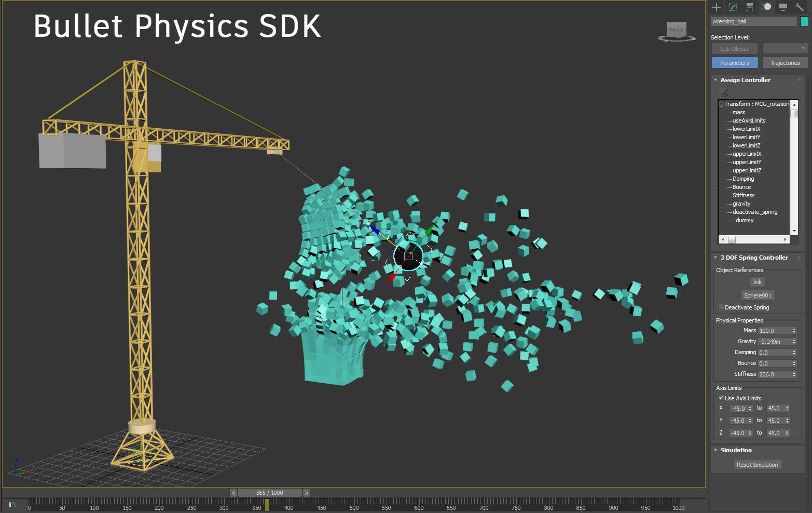Select the deactivate_spring track

pyautogui.click(x=755, y=212)
